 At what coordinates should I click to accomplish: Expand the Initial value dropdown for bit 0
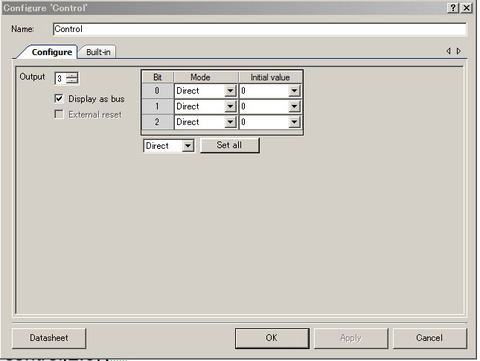[294, 91]
